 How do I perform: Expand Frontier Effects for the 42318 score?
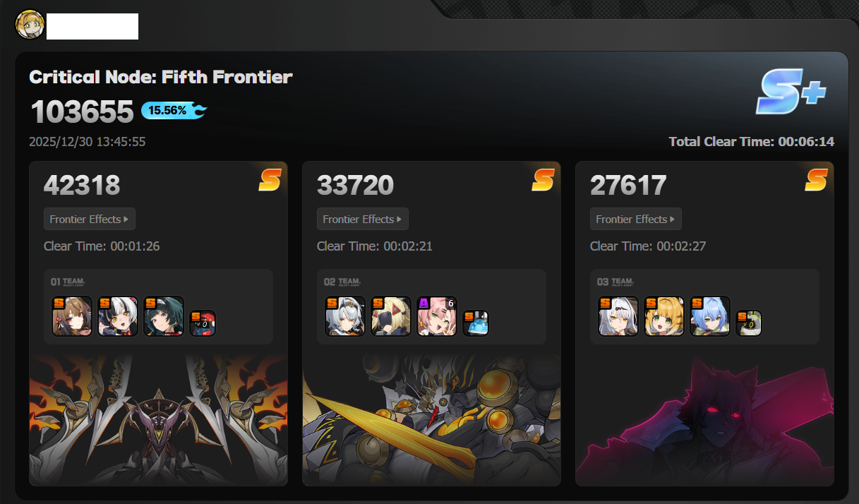click(x=89, y=219)
